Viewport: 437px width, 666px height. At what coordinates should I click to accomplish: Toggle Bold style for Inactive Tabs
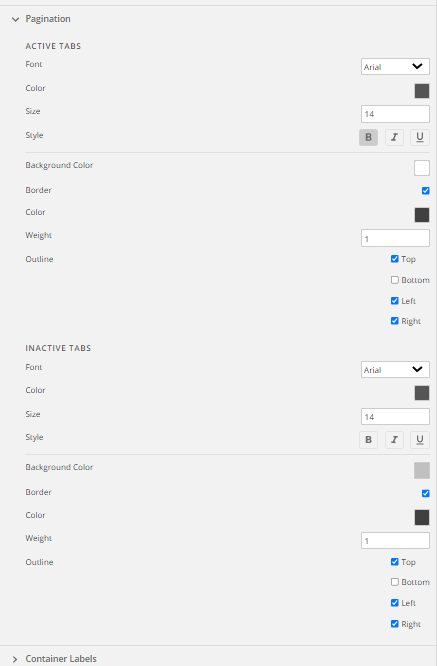click(x=368, y=440)
